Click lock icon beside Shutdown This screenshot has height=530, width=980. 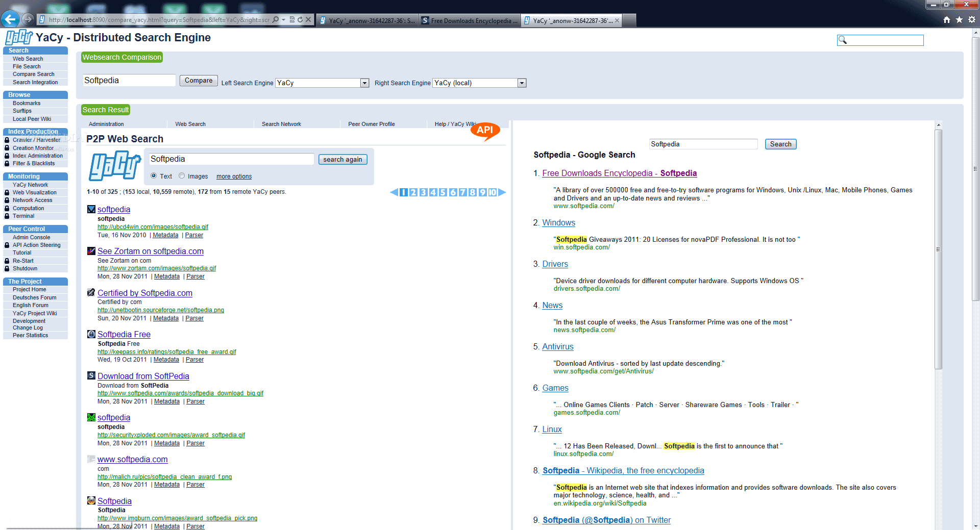tap(7, 268)
